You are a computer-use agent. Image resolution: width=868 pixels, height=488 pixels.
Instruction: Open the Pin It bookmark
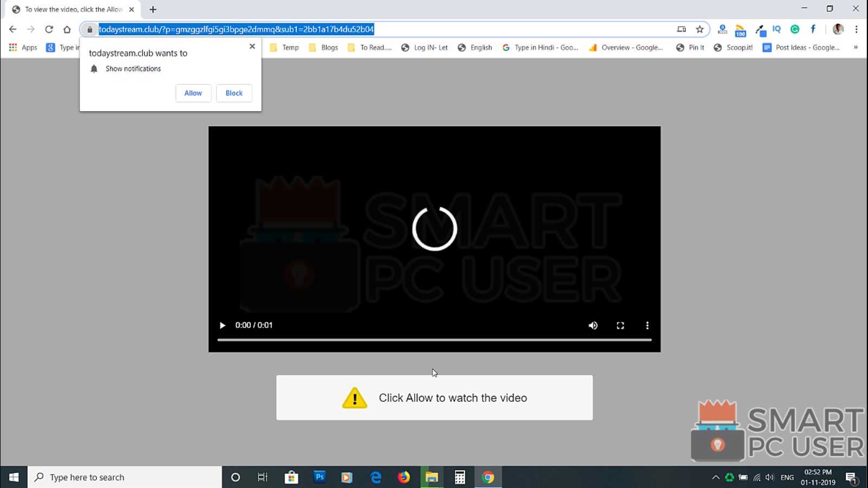(690, 48)
